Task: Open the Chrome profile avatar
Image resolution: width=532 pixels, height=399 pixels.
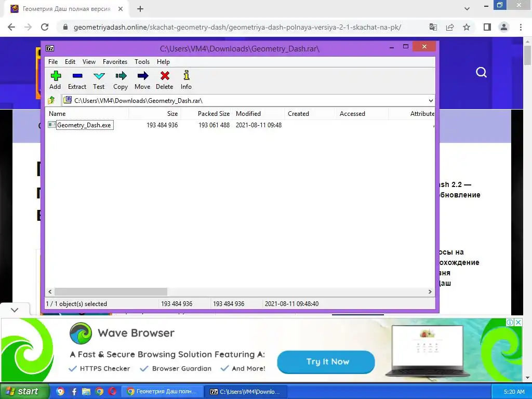Action: pos(504,27)
